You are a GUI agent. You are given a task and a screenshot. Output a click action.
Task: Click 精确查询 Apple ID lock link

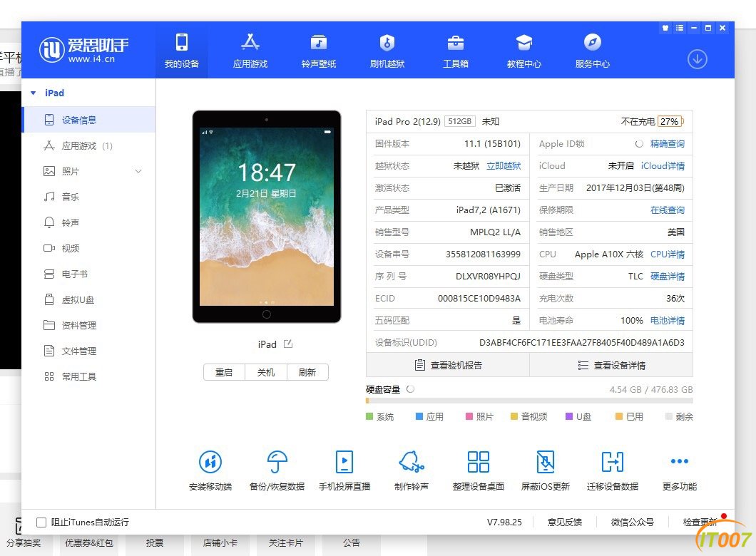click(x=668, y=143)
